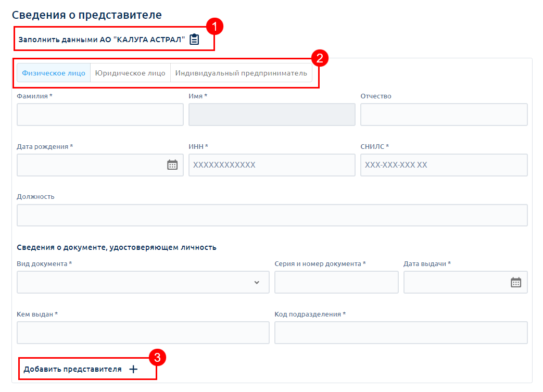Click Серия и номер документа field
Viewport: 543px width, 392px height.
point(336,282)
